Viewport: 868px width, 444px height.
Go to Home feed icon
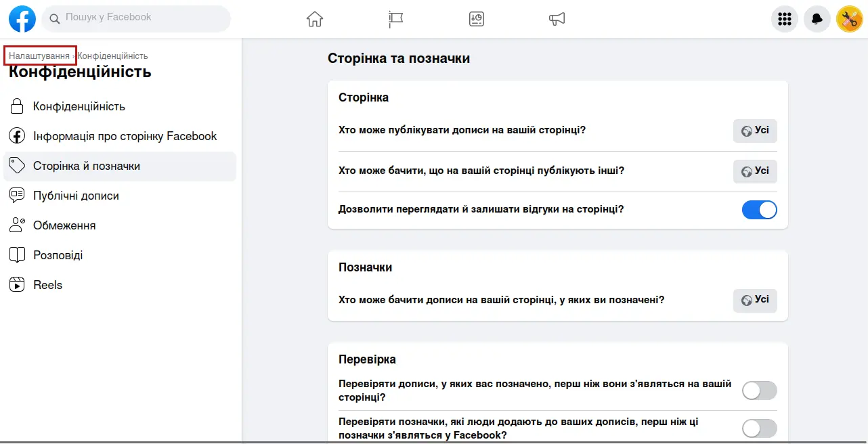[x=315, y=19]
